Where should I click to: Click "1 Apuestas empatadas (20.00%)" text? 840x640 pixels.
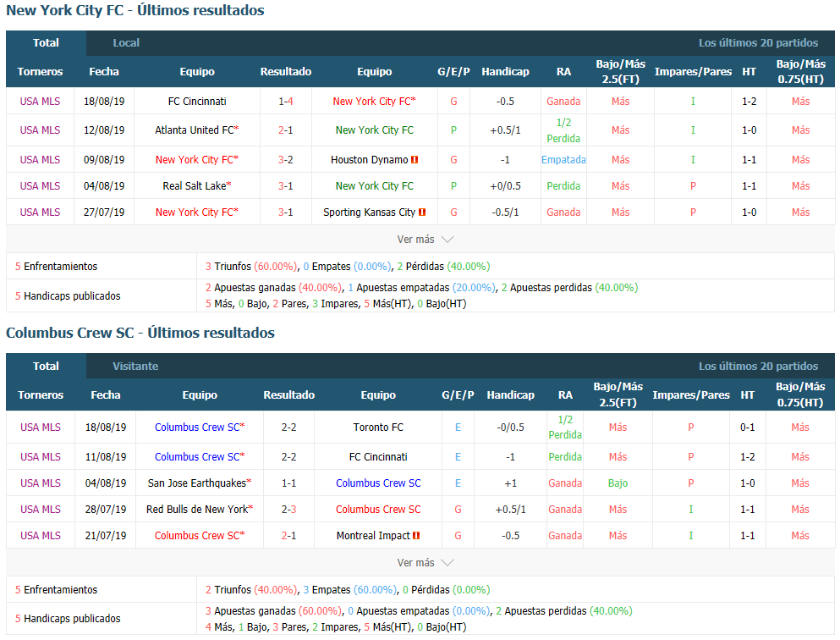[421, 288]
